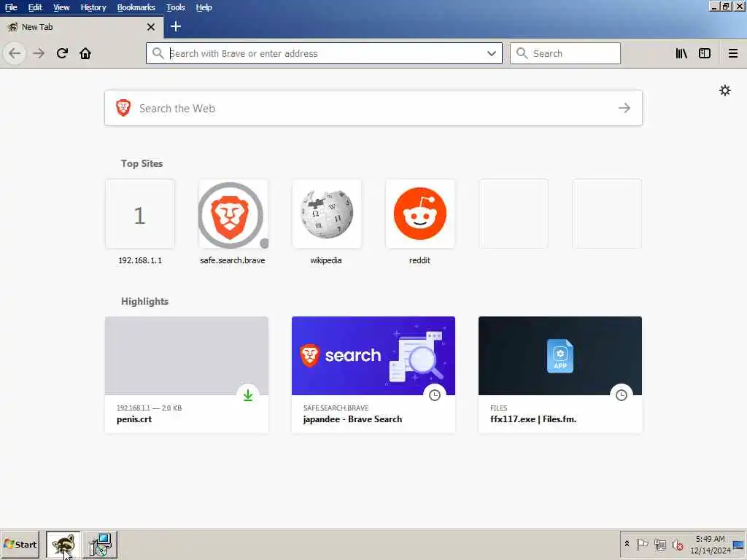Close the New Tab tab
747x560 pixels.
coord(151,27)
